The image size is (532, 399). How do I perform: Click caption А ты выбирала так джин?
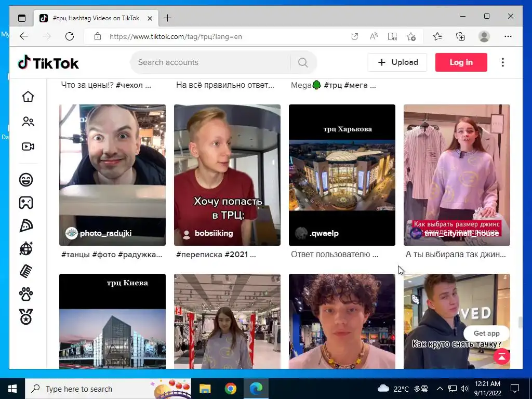(456, 255)
